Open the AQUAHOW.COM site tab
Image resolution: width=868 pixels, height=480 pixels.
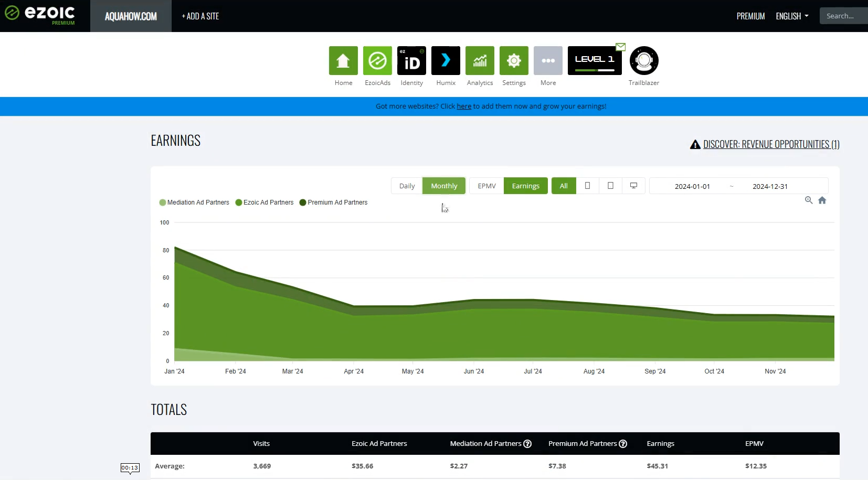coord(131,16)
